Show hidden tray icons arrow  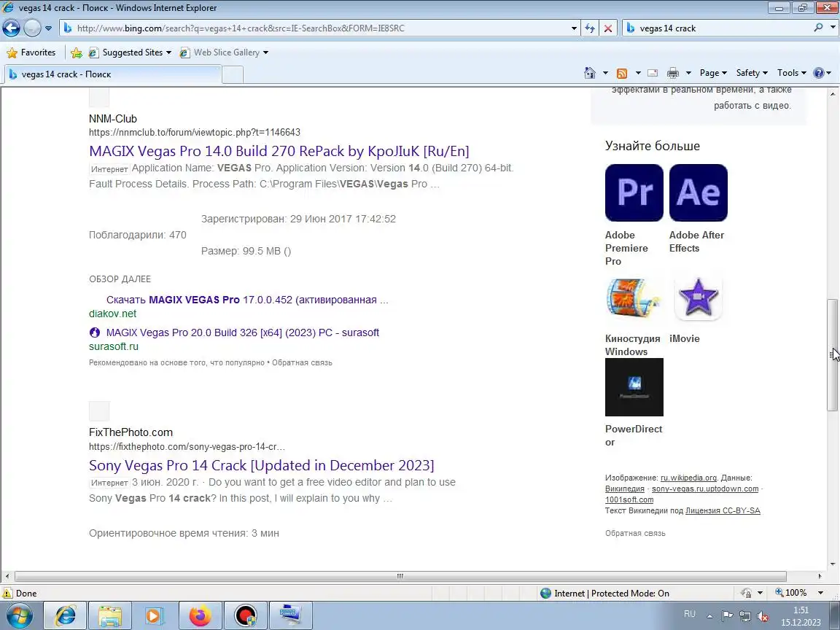(709, 617)
